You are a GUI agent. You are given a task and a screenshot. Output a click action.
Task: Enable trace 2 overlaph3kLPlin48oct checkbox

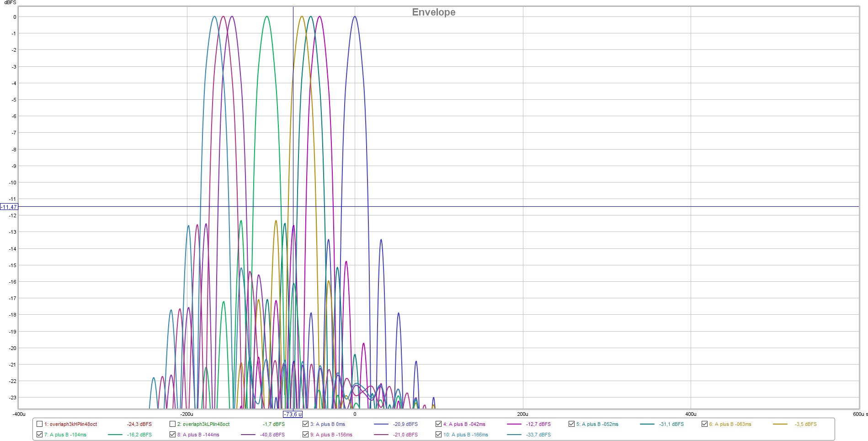(173, 424)
